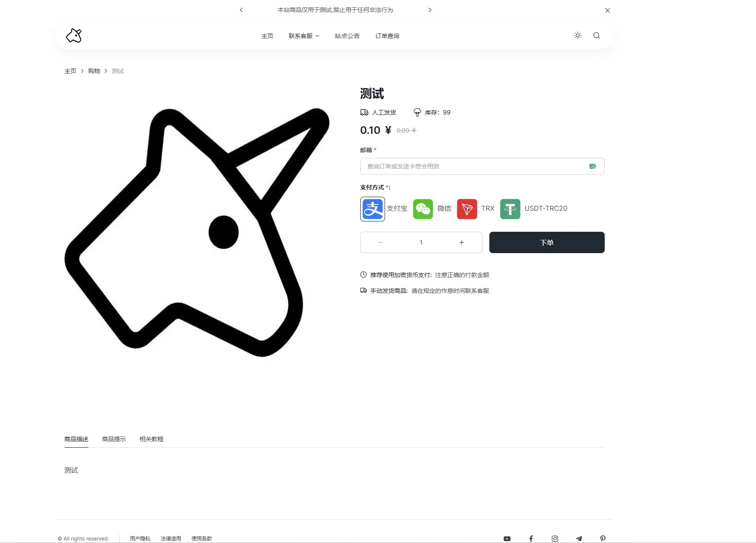The image size is (756, 543).
Task: Switch to 相关教程 tab
Action: point(151,439)
